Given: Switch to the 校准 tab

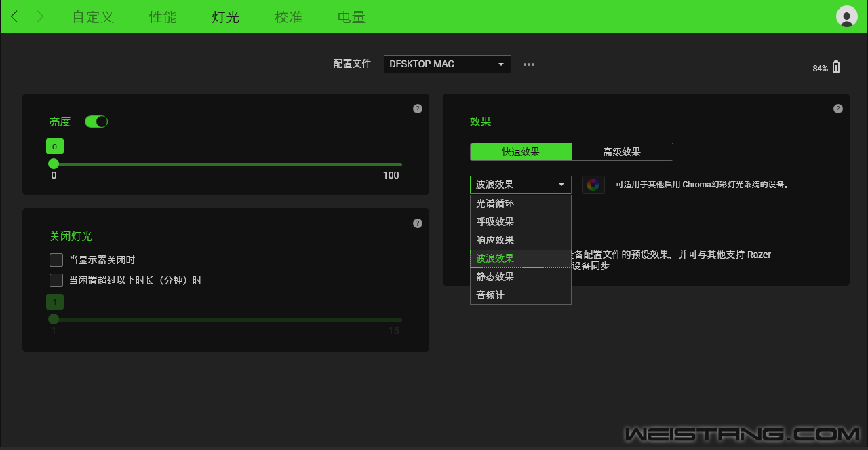Looking at the screenshot, I should point(288,17).
